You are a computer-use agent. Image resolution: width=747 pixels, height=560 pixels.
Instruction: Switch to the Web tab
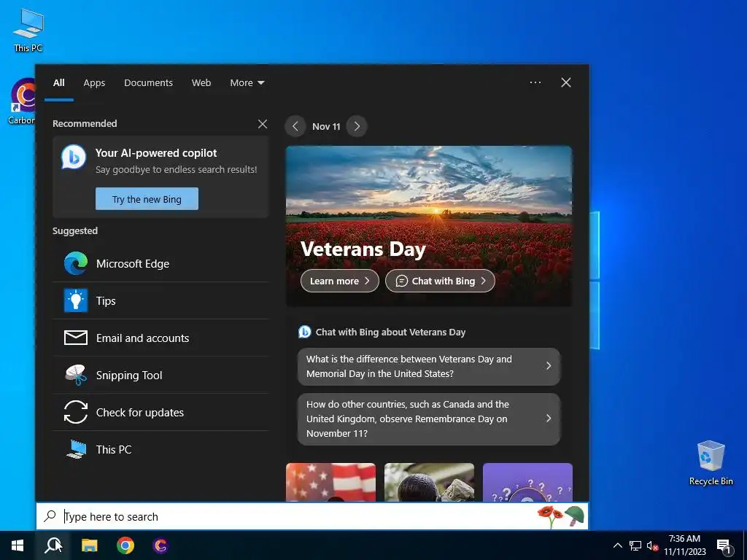201,82
